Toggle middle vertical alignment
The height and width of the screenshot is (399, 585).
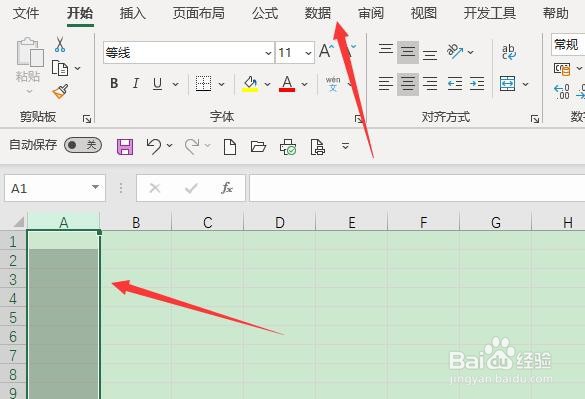pyautogui.click(x=408, y=52)
